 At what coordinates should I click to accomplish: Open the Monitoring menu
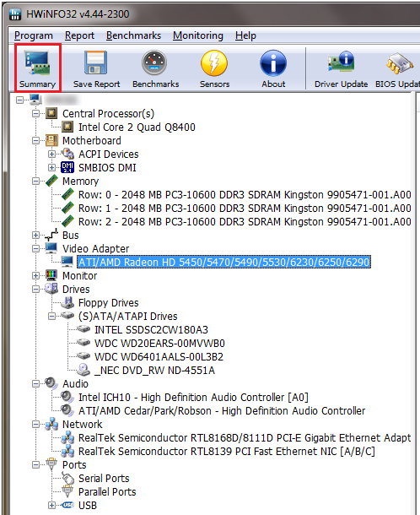pyautogui.click(x=198, y=35)
